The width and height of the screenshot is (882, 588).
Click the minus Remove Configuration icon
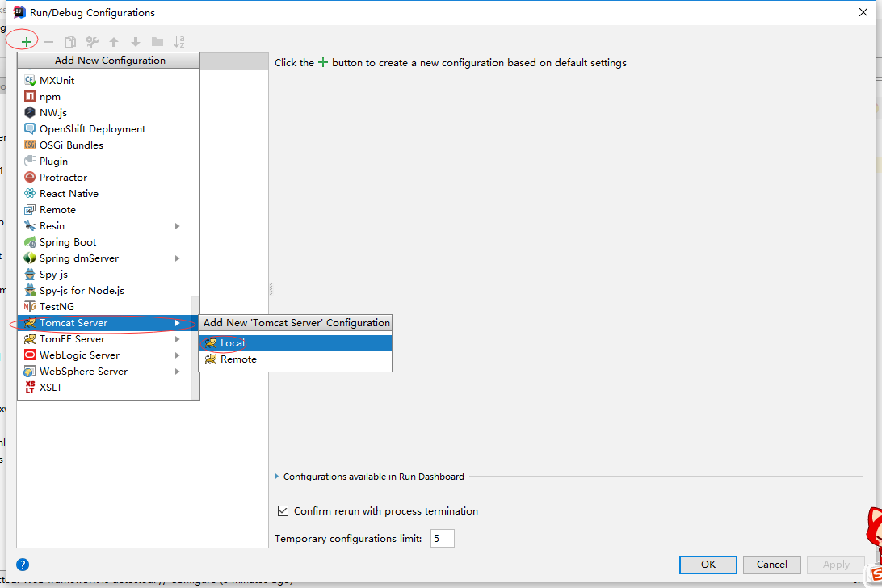click(x=48, y=42)
